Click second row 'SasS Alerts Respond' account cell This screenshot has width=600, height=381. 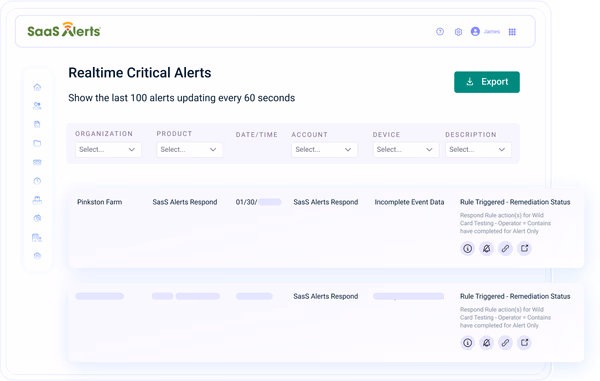point(326,296)
